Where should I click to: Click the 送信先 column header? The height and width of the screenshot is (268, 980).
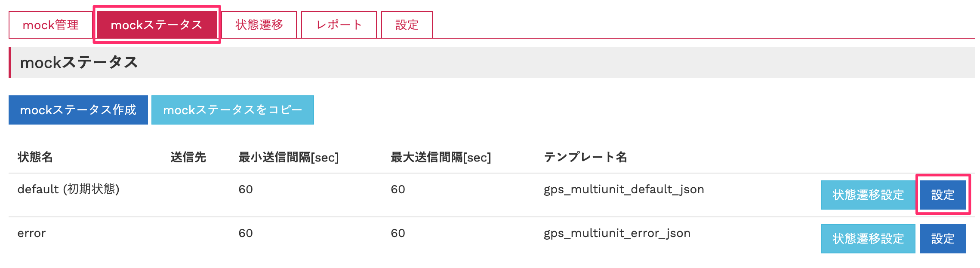point(188,157)
